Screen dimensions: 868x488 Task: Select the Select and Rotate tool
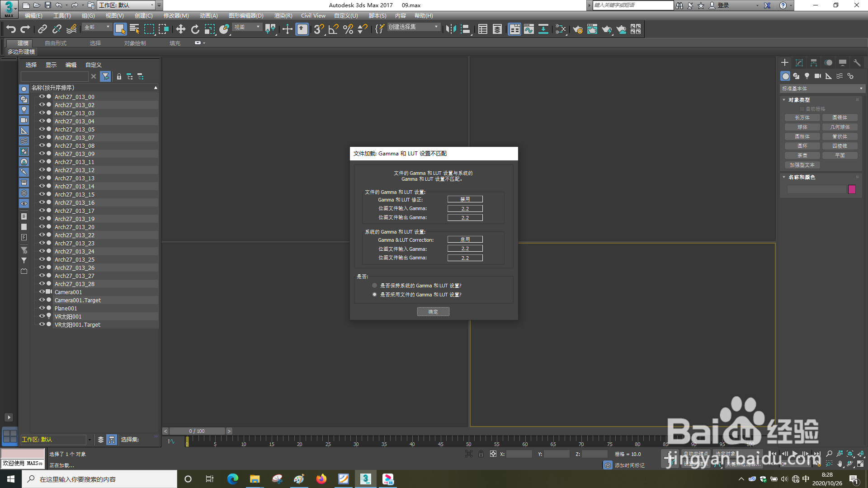194,29
